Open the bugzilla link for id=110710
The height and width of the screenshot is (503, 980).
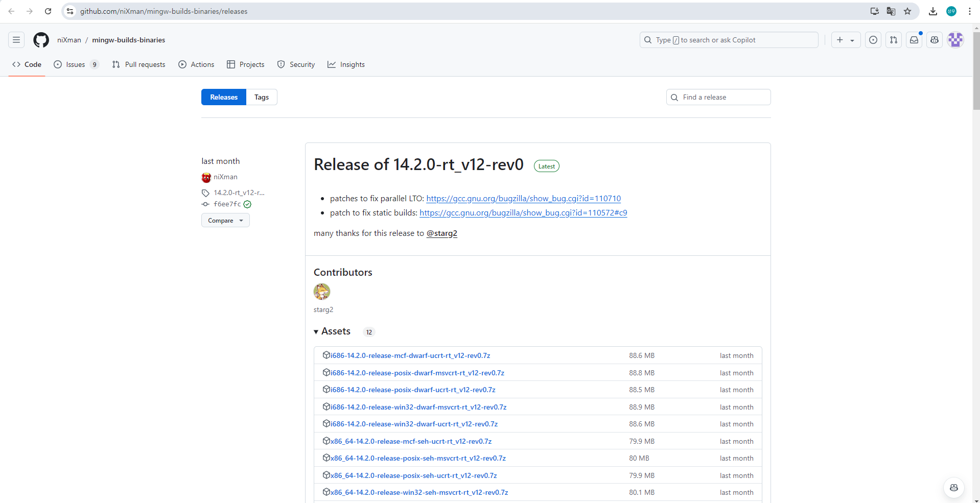(524, 199)
